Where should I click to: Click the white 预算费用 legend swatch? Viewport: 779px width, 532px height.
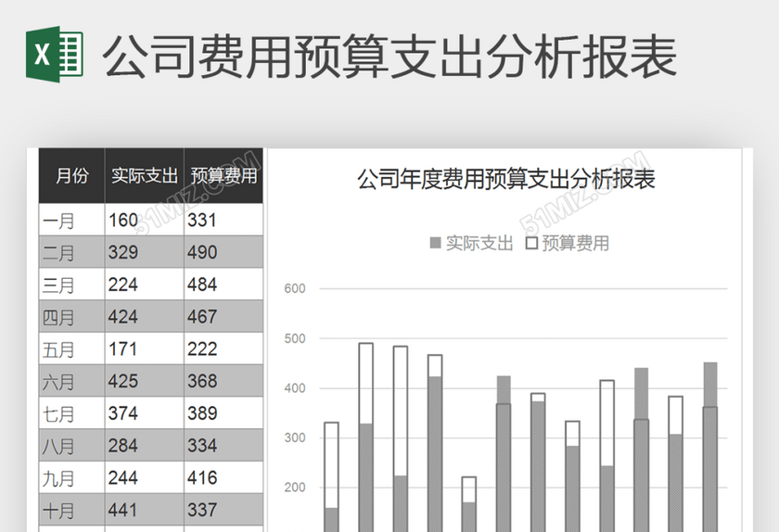531,243
